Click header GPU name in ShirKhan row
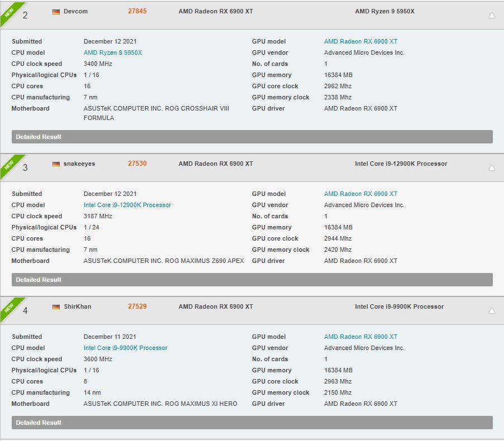Viewport: 504px width, 441px height. tap(215, 306)
